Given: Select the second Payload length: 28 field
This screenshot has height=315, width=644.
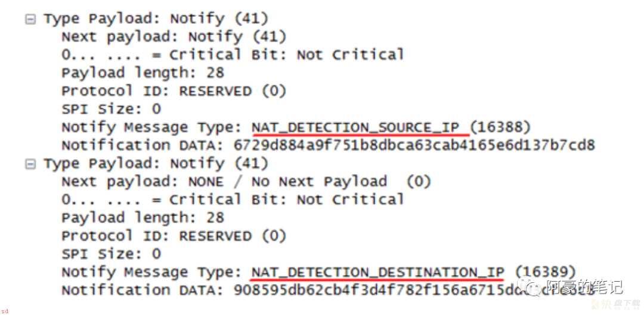Looking at the screenshot, I should 143,218.
